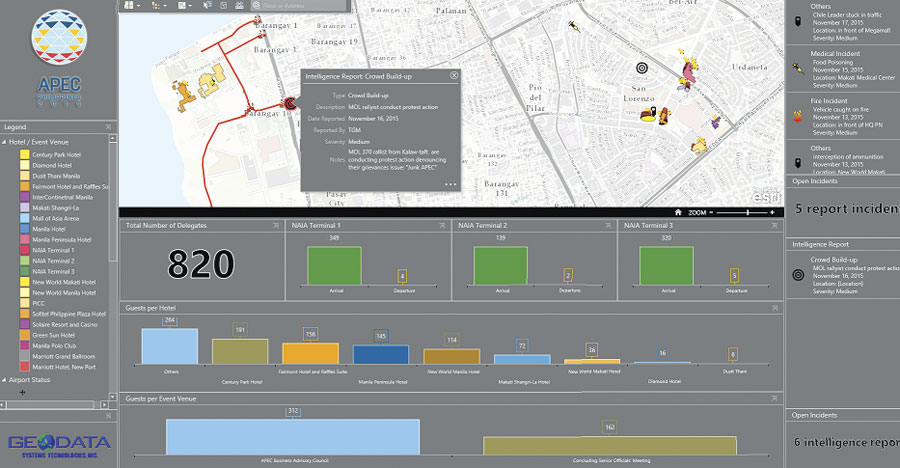The width and height of the screenshot is (900, 468).
Task: Maximize the NAIA Terminal 2 panel
Action: (608, 226)
